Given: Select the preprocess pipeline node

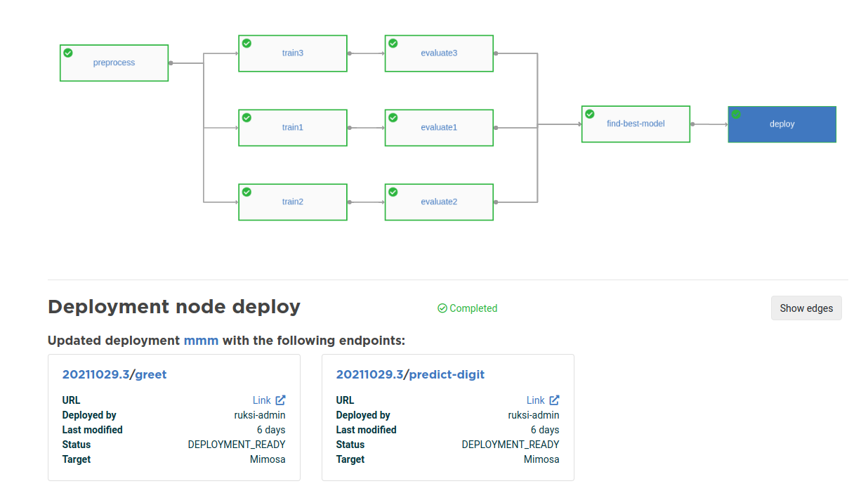Looking at the screenshot, I should 114,63.
